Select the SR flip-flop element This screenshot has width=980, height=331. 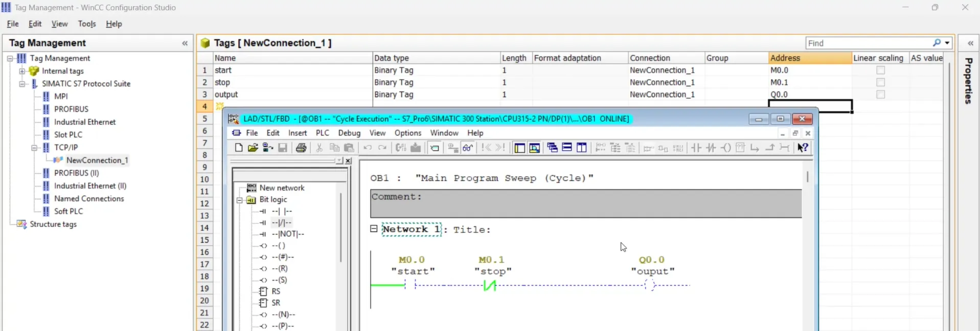click(276, 303)
